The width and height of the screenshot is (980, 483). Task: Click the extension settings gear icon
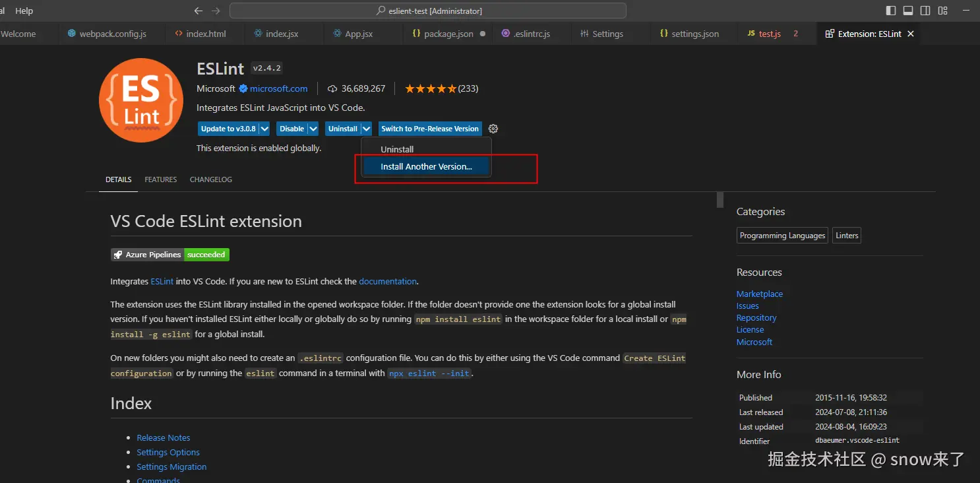(x=493, y=129)
